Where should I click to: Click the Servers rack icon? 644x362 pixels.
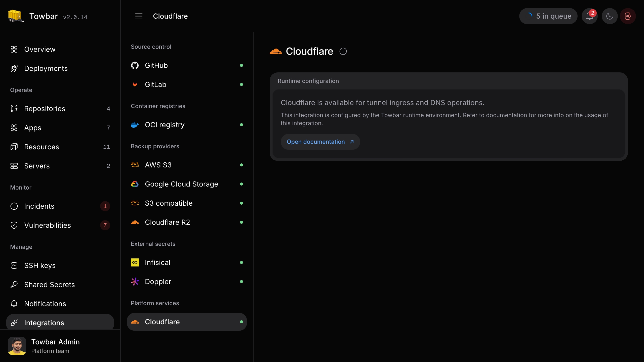14,166
